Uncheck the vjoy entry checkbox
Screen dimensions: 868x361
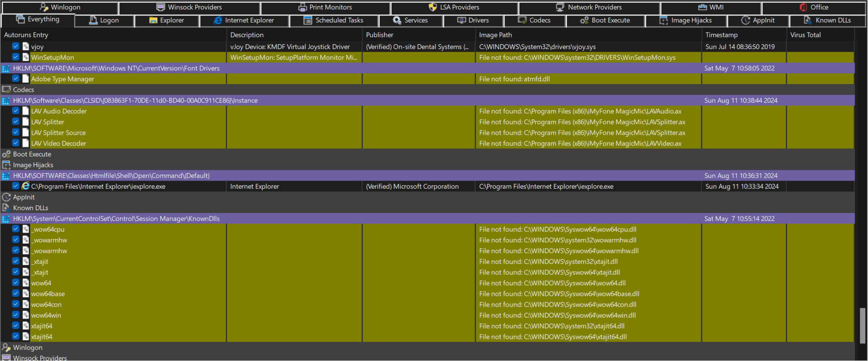16,46
